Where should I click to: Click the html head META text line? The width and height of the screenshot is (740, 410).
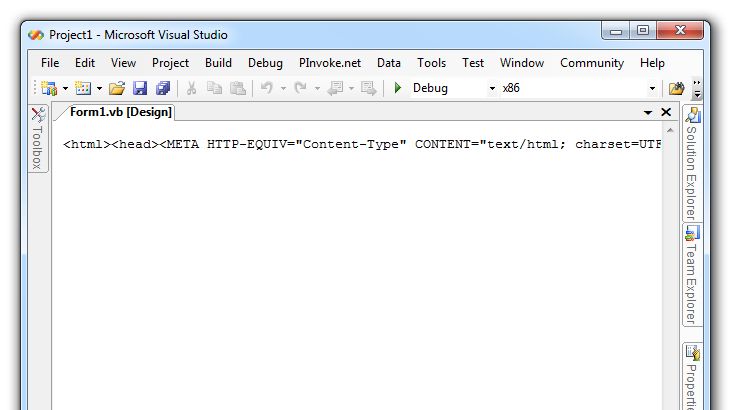coord(362,144)
